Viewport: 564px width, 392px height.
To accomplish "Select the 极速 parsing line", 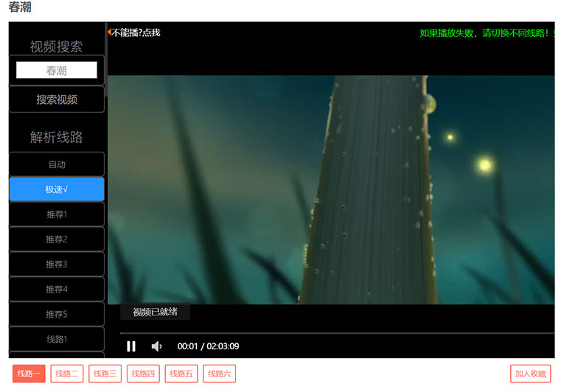I will 57,189.
